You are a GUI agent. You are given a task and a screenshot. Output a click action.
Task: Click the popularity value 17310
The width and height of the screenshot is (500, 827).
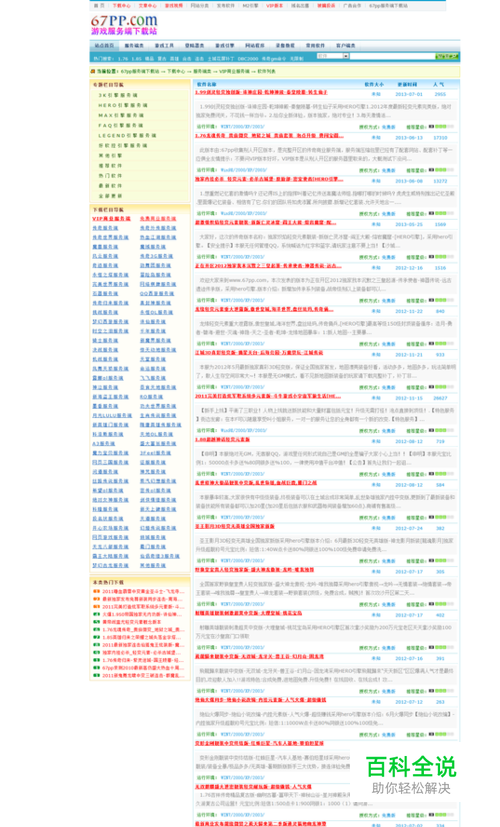pos(440,138)
